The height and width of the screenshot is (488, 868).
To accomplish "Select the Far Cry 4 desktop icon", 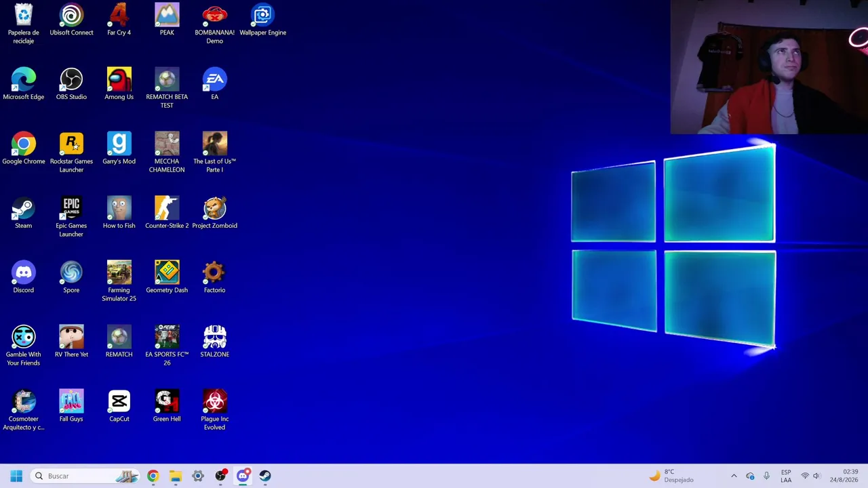I will (119, 20).
